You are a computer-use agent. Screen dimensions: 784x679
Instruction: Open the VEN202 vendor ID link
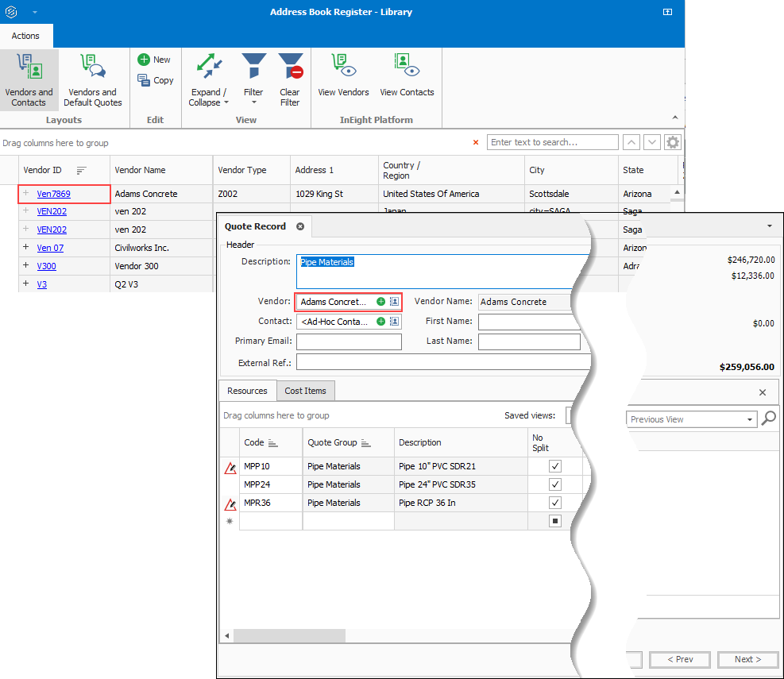point(52,212)
